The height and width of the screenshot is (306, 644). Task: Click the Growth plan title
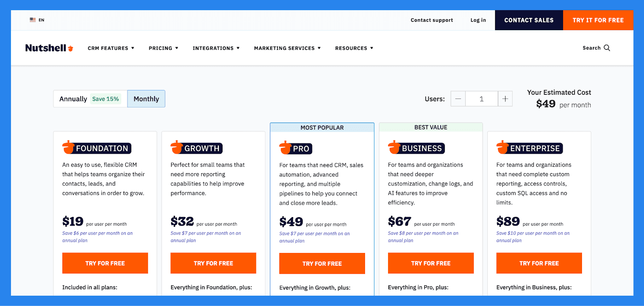[202, 148]
